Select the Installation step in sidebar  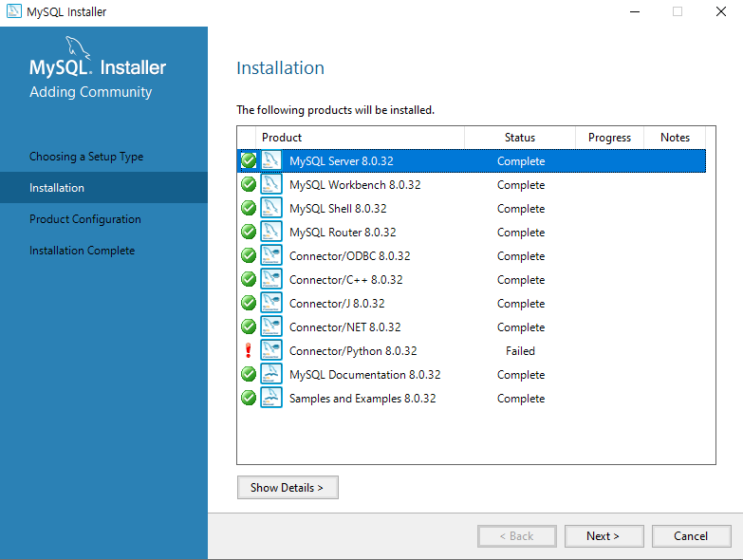103,188
